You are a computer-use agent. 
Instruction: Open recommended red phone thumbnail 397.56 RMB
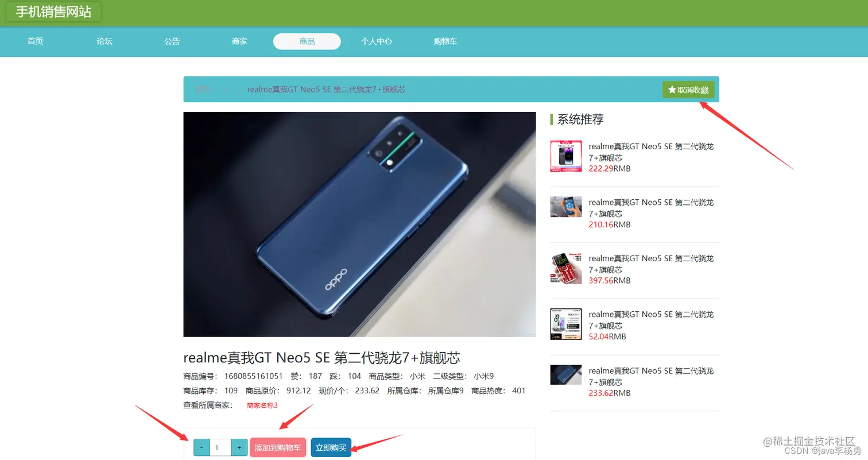(x=565, y=268)
